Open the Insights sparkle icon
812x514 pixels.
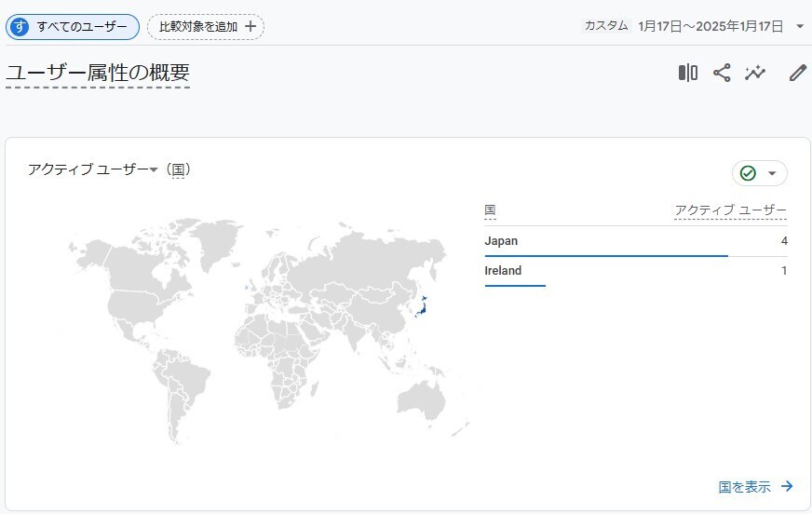coord(755,73)
